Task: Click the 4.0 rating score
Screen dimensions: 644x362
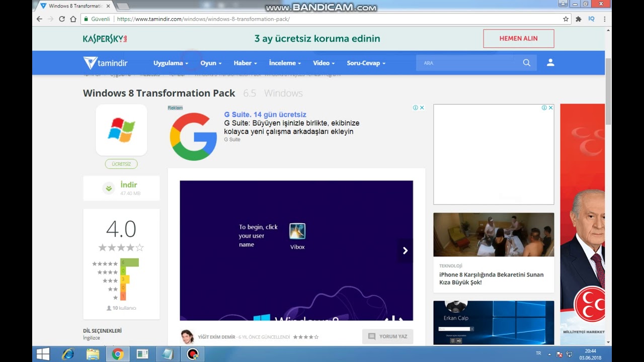Action: point(121,229)
